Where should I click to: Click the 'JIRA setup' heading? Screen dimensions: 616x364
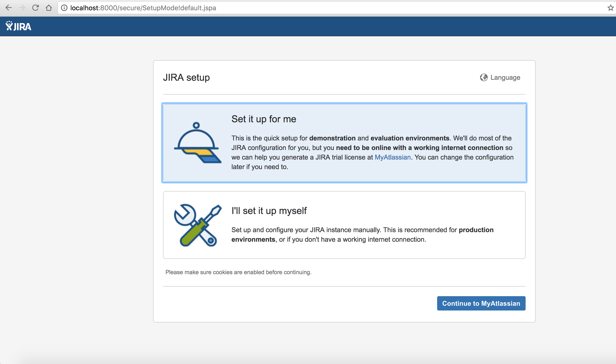click(186, 78)
